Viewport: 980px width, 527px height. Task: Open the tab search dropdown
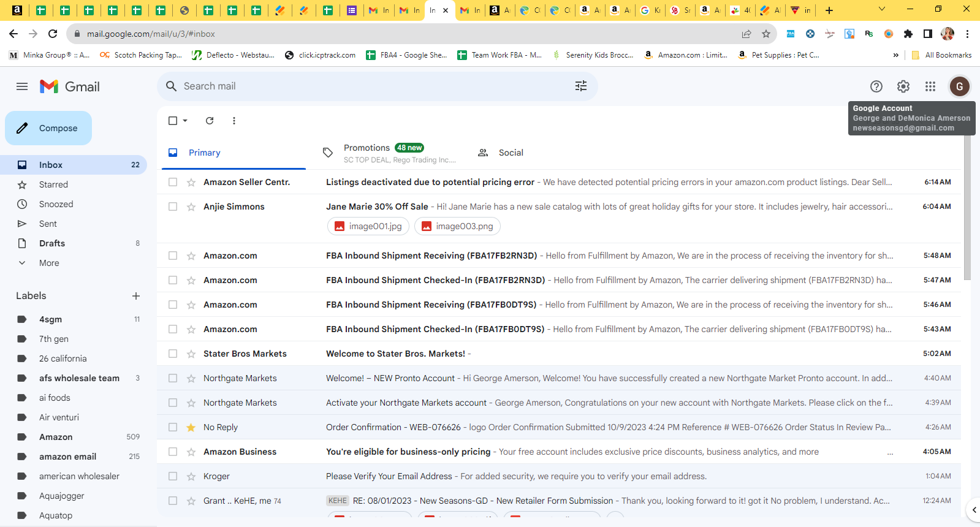point(882,10)
